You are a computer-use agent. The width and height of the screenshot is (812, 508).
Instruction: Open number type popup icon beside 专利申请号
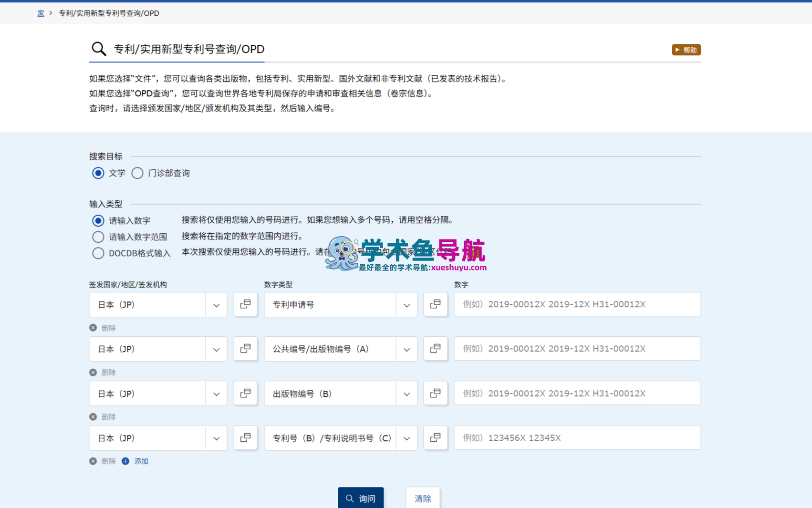pos(436,304)
